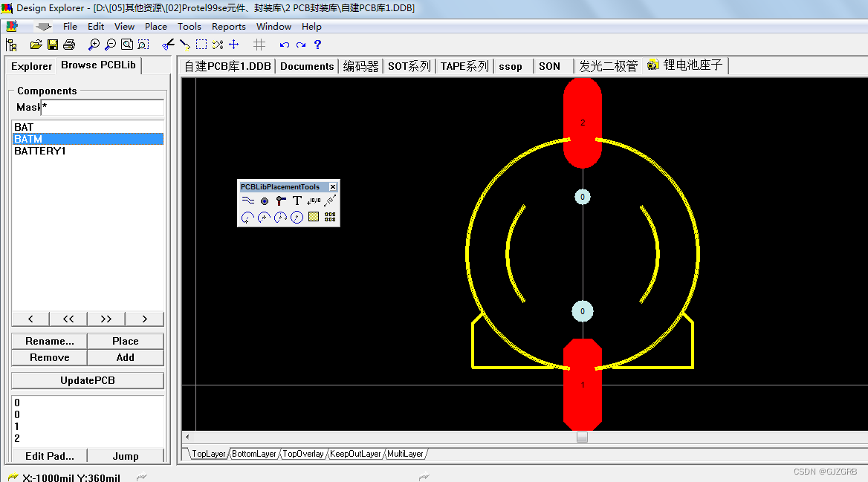868x482 pixels.
Task: Open the SOT系列 tab
Action: (409, 66)
